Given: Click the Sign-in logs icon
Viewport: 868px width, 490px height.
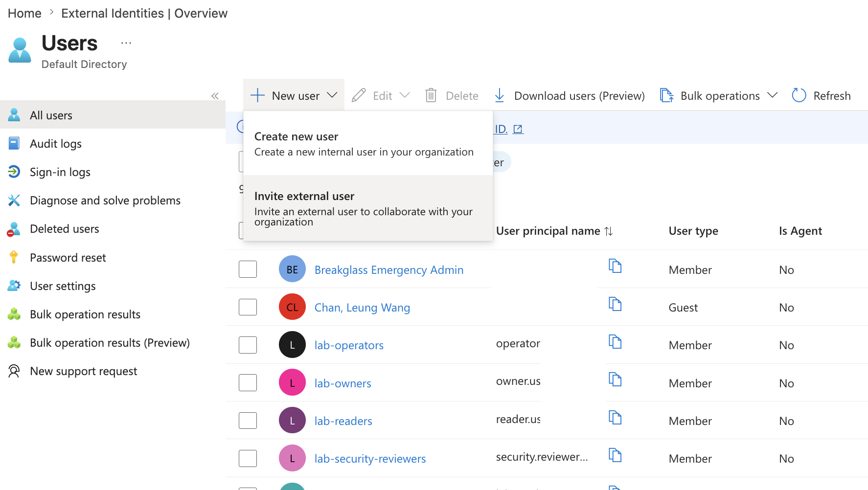Looking at the screenshot, I should tap(14, 172).
